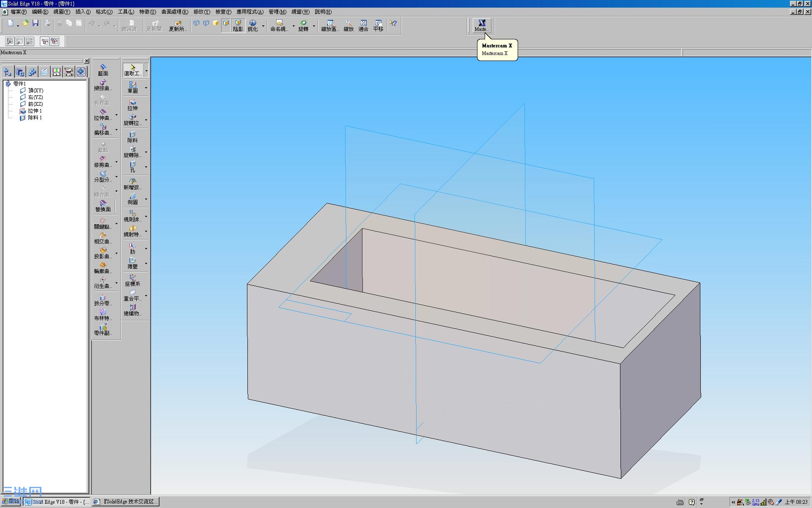Toggle shaded with visible edges display
Viewport: 812px width, 508px height.
click(x=226, y=23)
